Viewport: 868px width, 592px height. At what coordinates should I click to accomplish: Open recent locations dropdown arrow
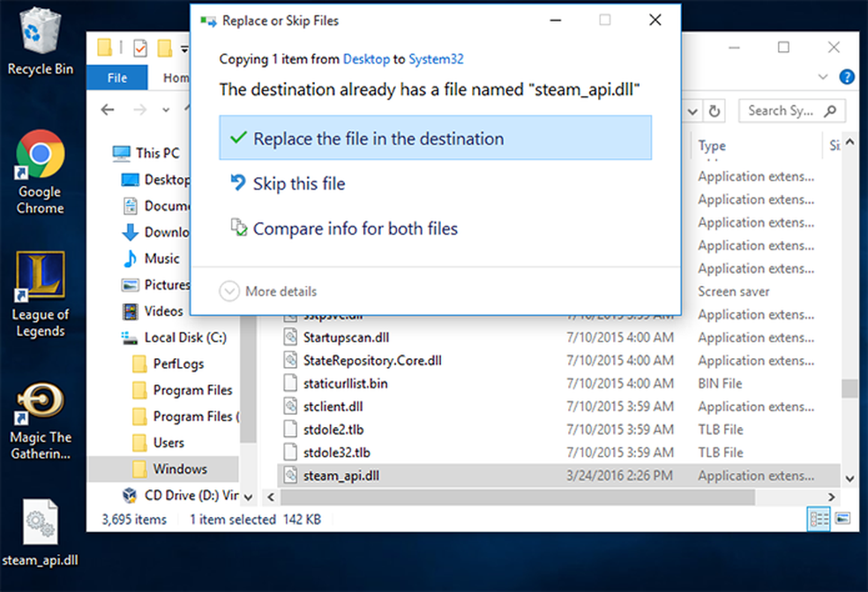[166, 109]
